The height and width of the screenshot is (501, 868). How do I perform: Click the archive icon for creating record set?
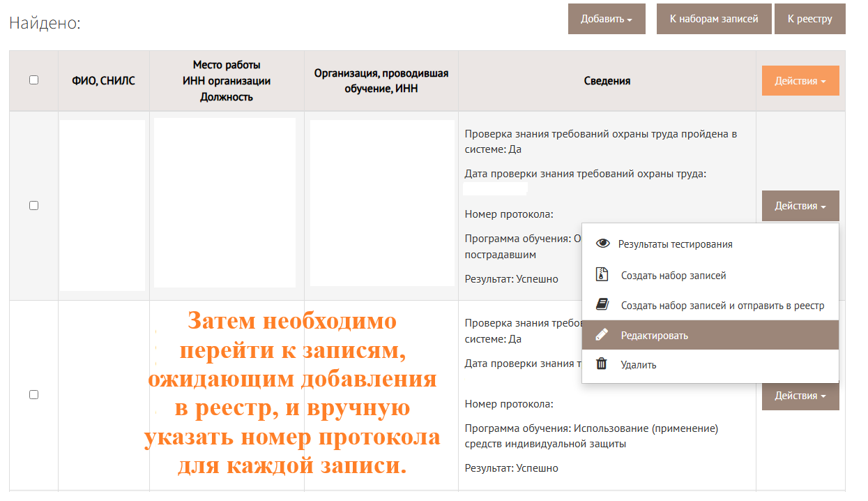coord(602,275)
